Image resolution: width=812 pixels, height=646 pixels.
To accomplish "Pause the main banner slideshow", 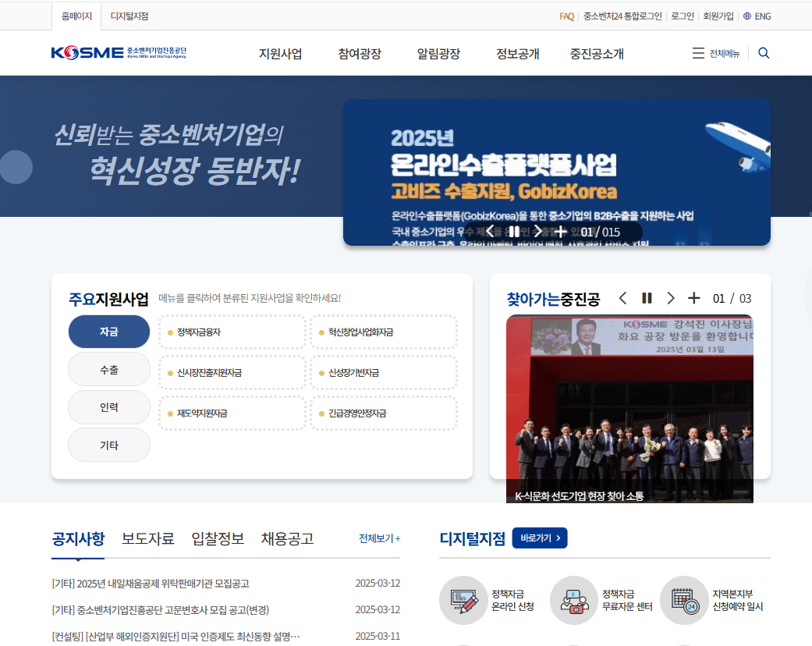I will tap(514, 232).
